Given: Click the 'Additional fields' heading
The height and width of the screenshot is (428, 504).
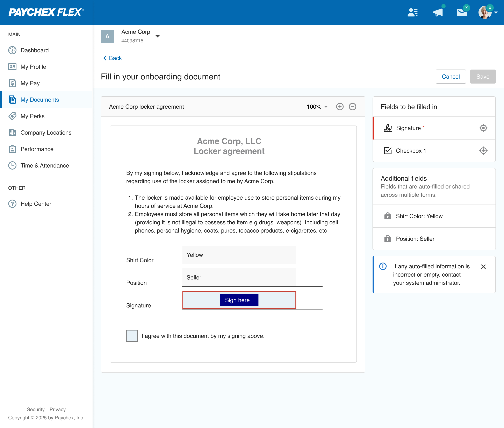Looking at the screenshot, I should [404, 179].
